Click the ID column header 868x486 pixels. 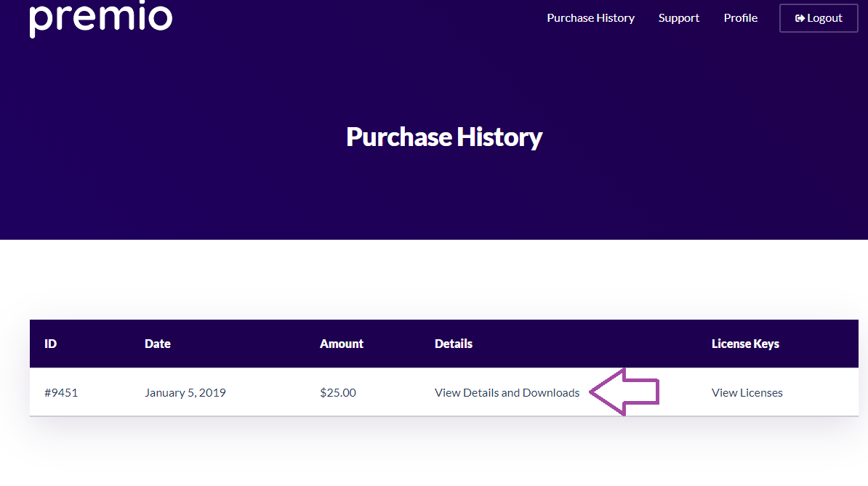coord(50,344)
